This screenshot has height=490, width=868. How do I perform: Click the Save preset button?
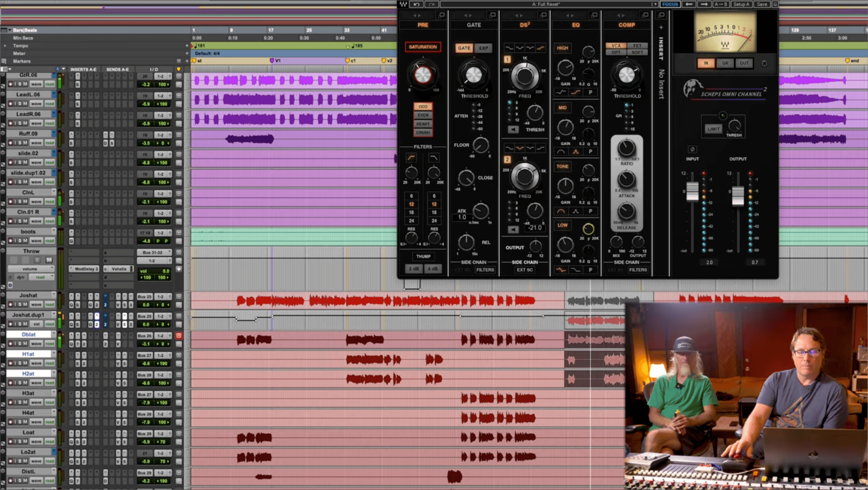click(762, 4)
